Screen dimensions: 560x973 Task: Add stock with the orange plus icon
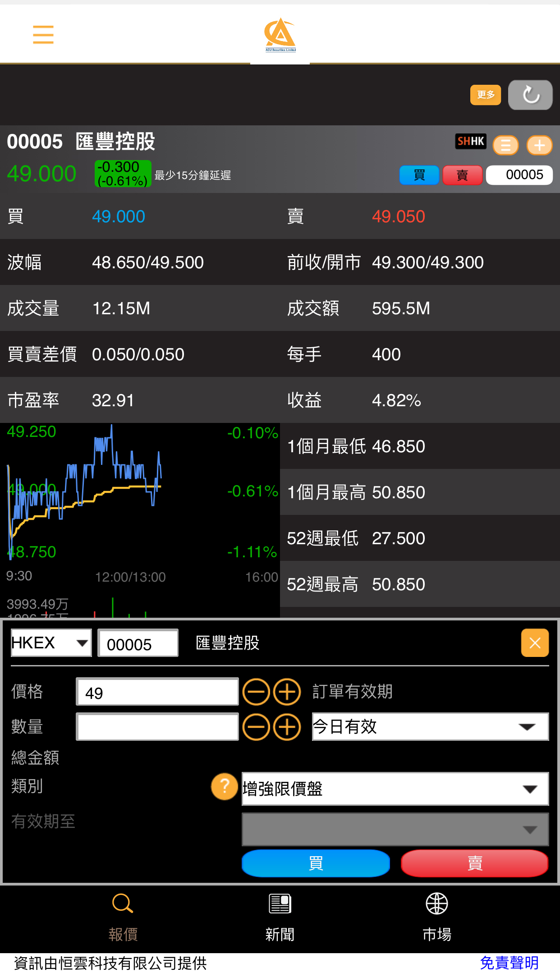coord(539,145)
